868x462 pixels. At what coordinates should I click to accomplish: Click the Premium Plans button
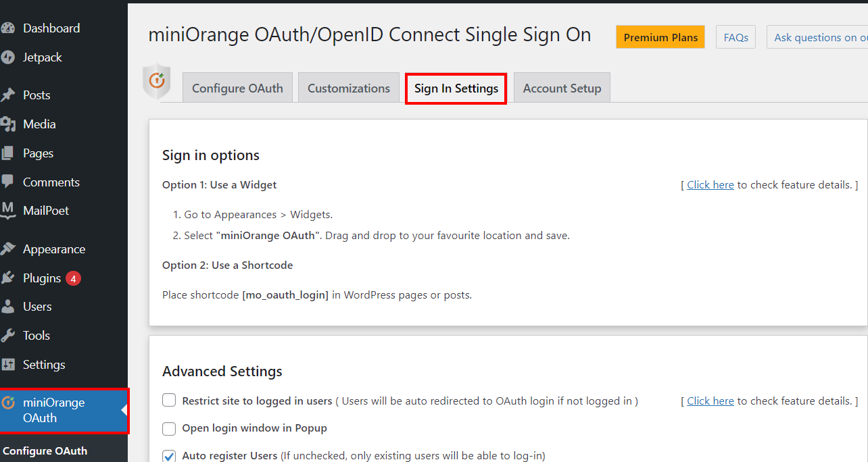point(660,37)
